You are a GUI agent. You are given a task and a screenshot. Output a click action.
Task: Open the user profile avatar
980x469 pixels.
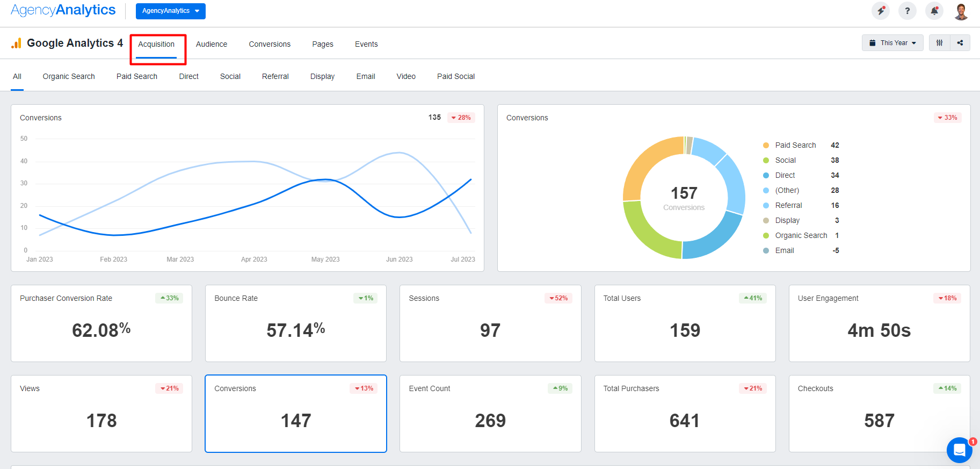pyautogui.click(x=961, y=11)
